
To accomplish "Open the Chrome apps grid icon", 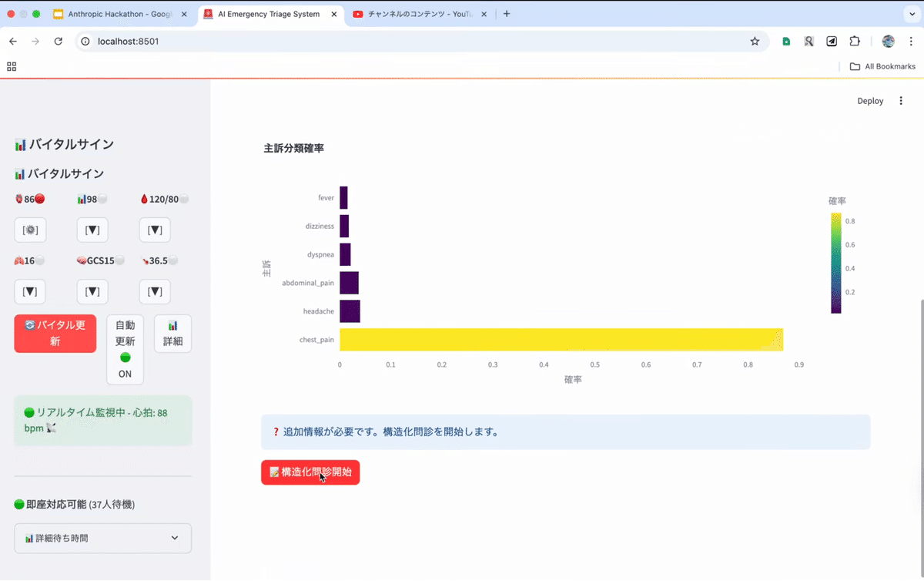I will [x=12, y=67].
